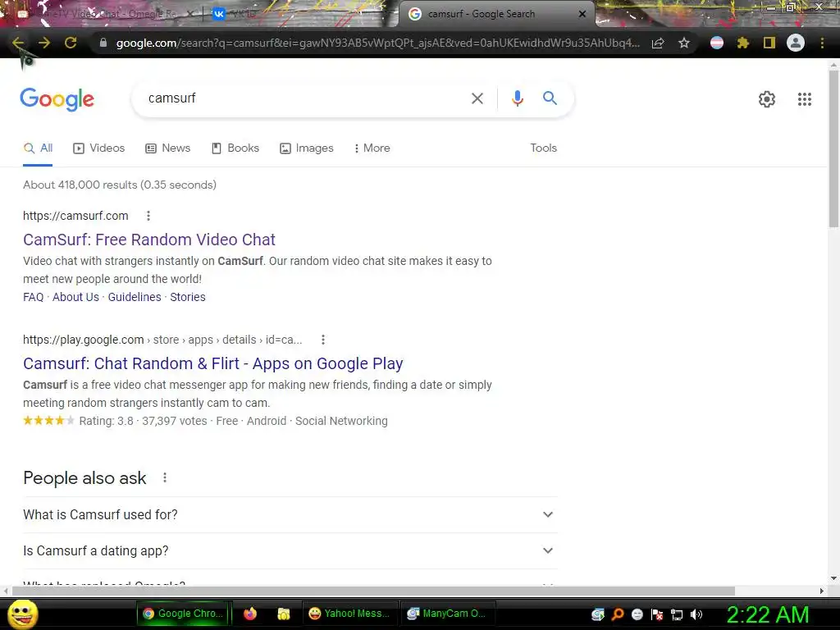This screenshot has height=630, width=840.
Task: Close the camsurf Google Search tab
Action: point(582,14)
